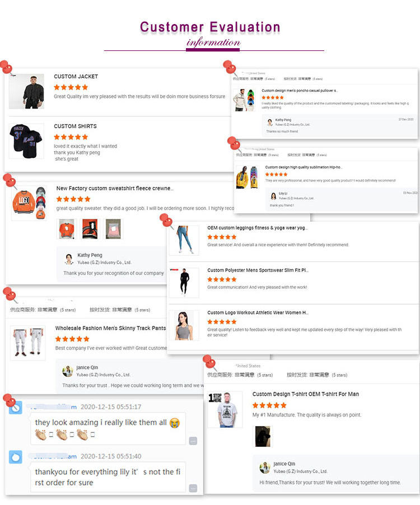Screen dimensions: 420x505
Task: Click Kathy Peng's avatar in sweatshirt reply
Action: tap(69, 259)
